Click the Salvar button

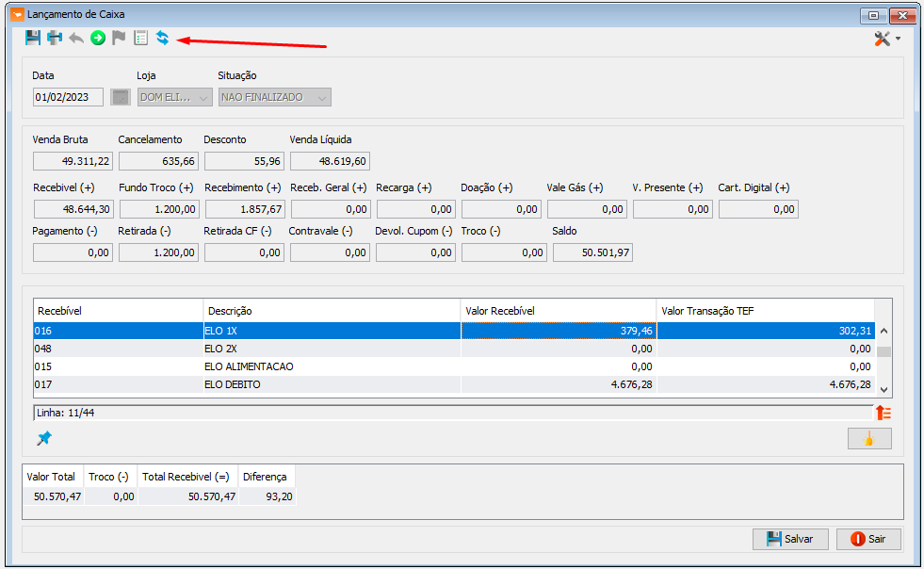pyautogui.click(x=790, y=539)
